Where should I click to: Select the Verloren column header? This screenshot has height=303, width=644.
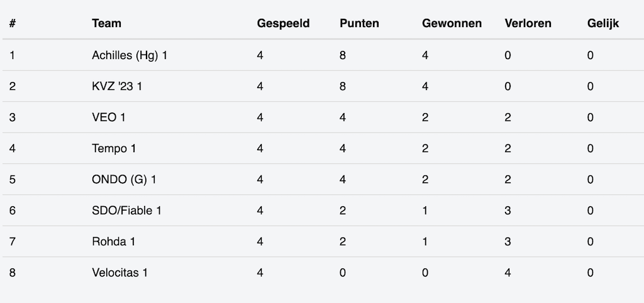tap(528, 24)
